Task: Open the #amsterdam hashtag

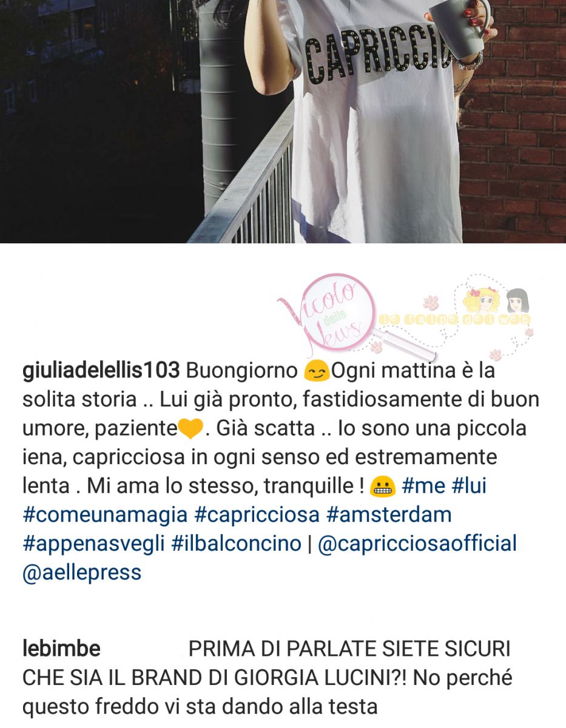Action: tap(389, 514)
